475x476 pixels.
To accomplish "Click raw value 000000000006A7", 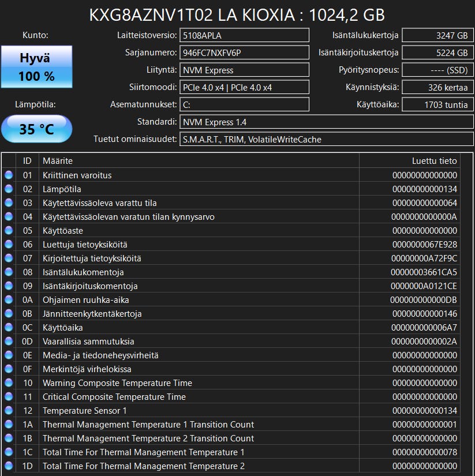I will (x=424, y=328).
